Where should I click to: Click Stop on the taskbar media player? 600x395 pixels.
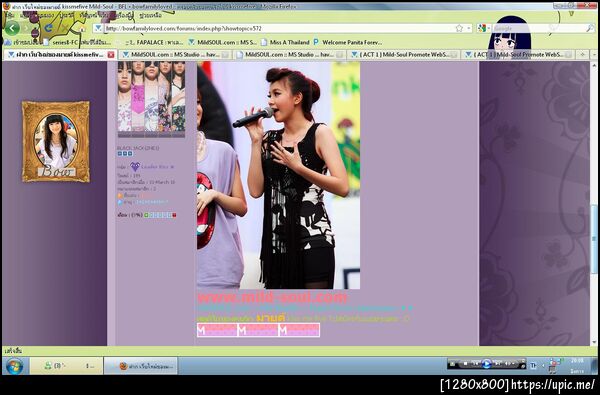(465, 364)
